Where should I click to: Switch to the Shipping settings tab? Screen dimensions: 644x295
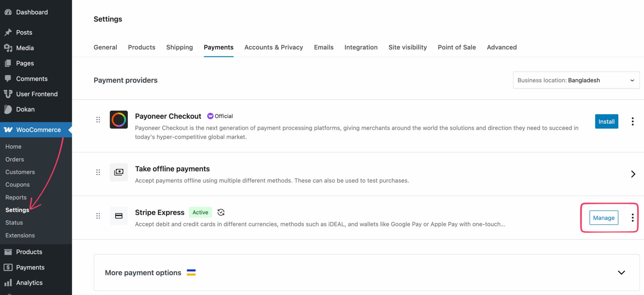point(179,47)
